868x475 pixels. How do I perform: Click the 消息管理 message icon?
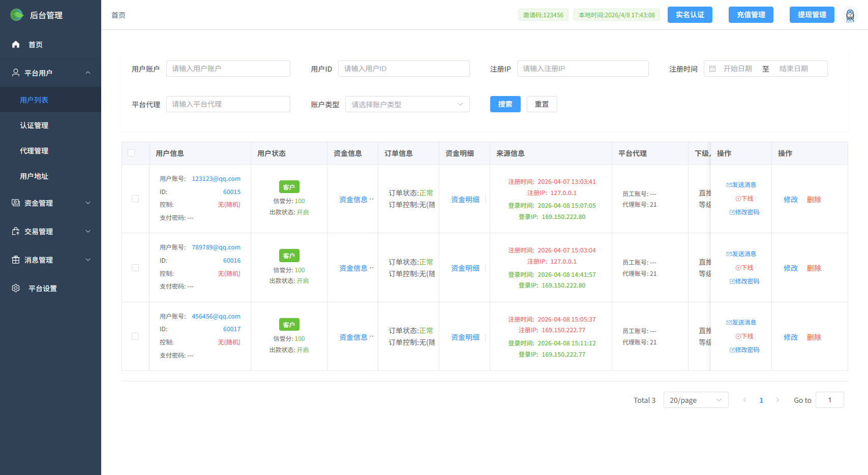click(16, 260)
